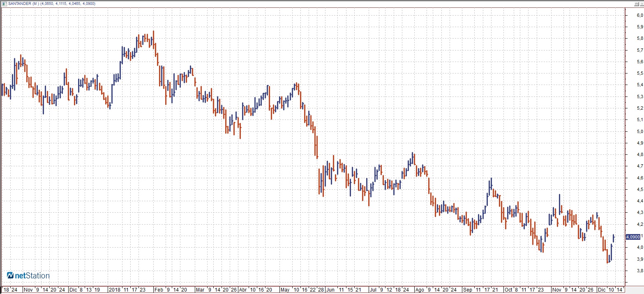Click the 5,6 price axis label
The image size is (644, 294).
[x=639, y=62]
